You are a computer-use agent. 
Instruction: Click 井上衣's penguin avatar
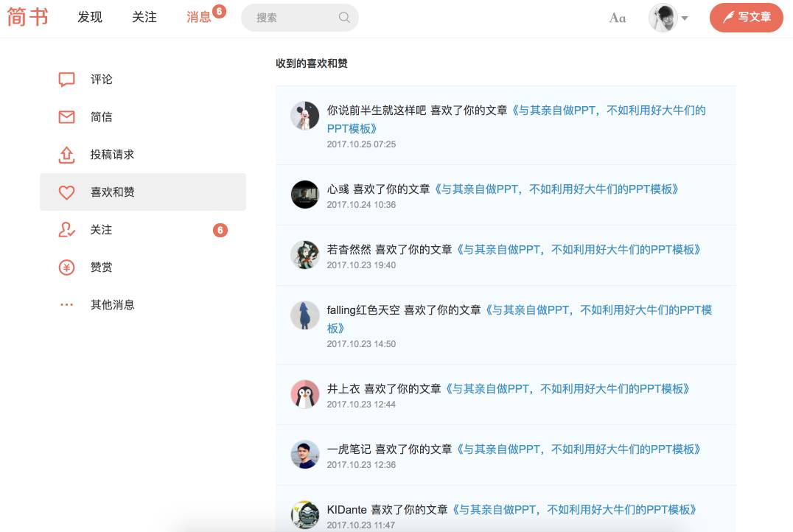pos(305,394)
